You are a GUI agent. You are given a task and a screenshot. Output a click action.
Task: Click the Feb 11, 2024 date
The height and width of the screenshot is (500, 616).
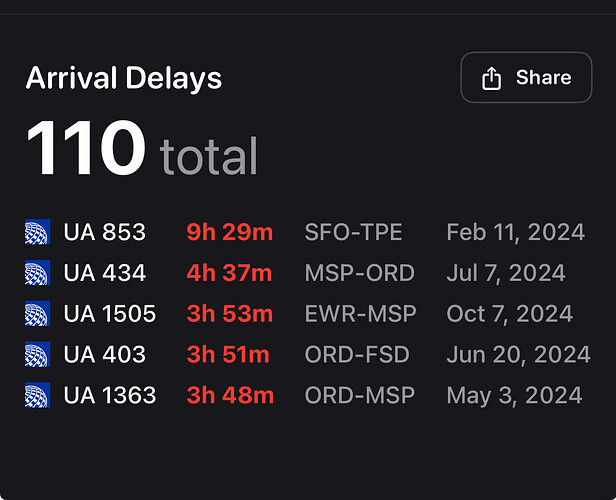[515, 232]
